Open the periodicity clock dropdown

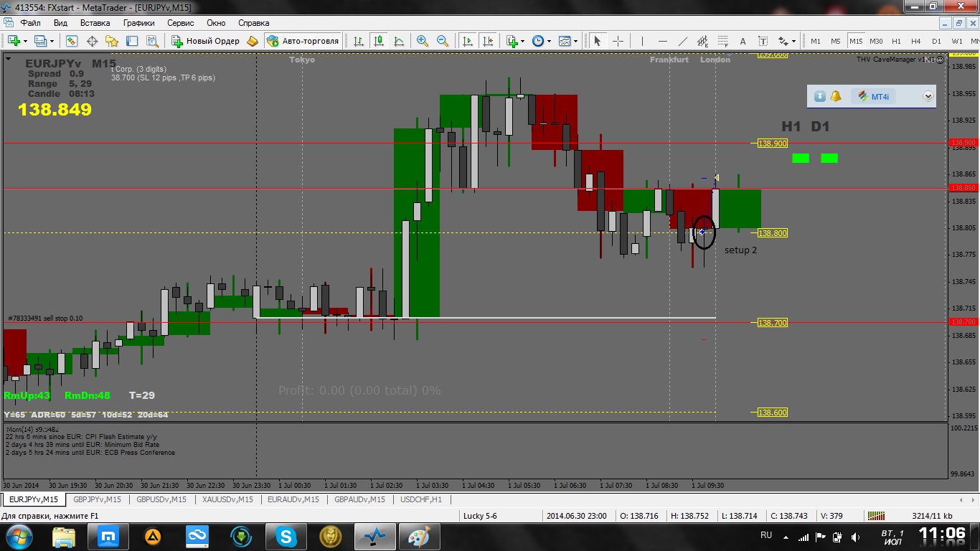click(x=550, y=42)
